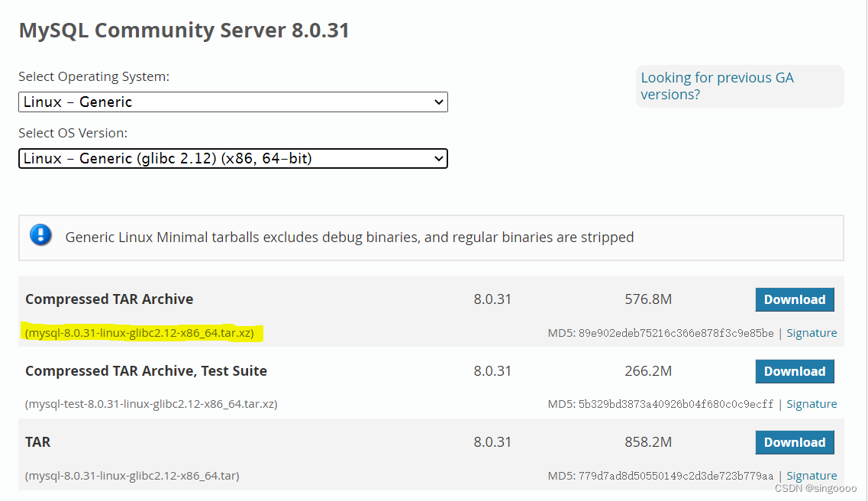Click the Select OS Version label

coord(73,133)
